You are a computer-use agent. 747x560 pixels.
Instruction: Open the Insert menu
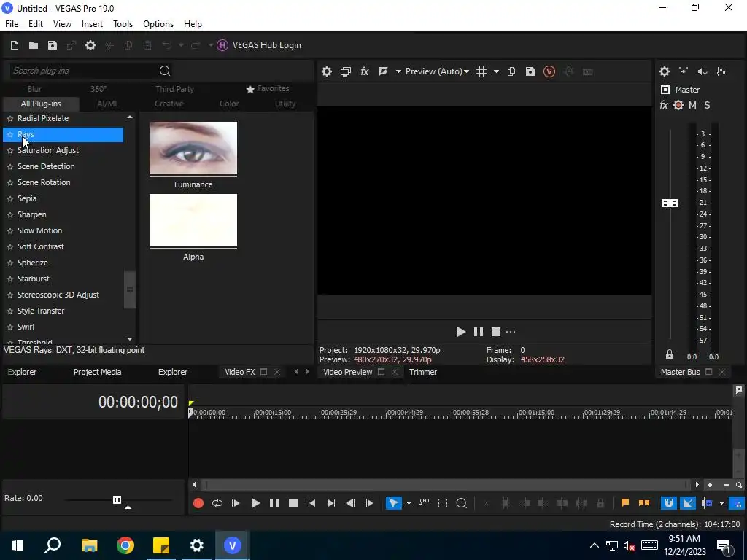[92, 24]
